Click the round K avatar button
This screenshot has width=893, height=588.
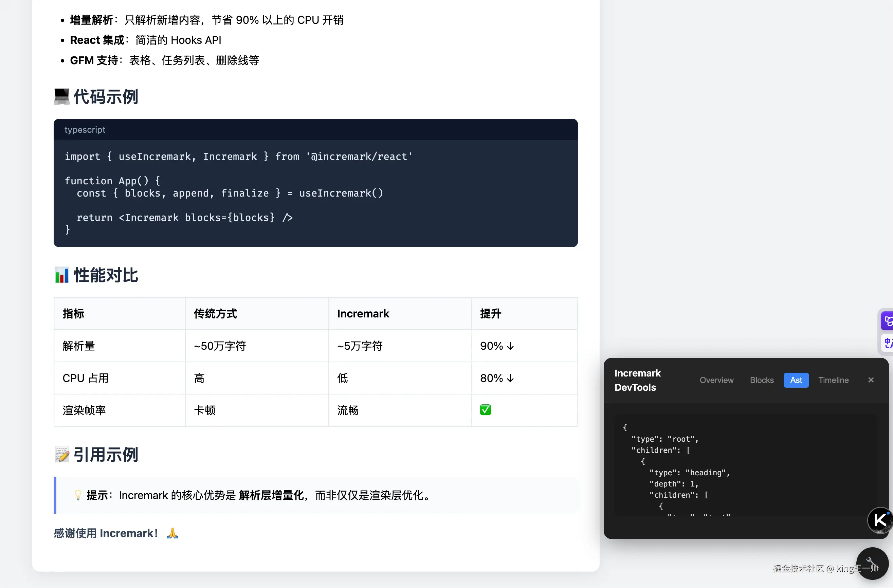(x=880, y=520)
